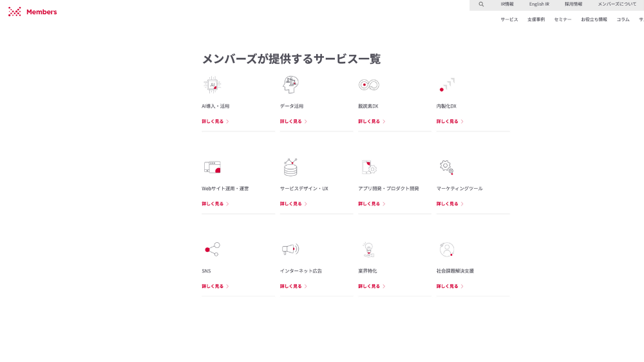This screenshot has height=362, width=644.
Task: Click the Webサイト運用・運営 browser icon
Action: coord(213,167)
